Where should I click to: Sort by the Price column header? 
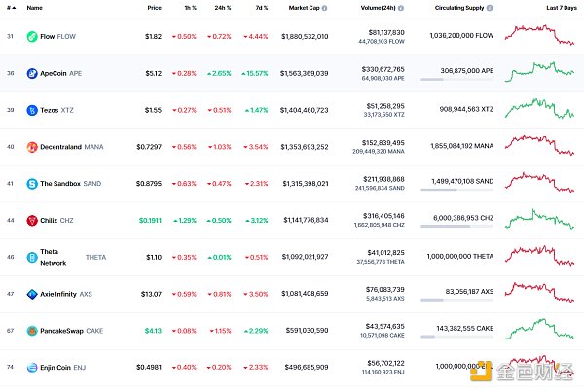(x=154, y=7)
